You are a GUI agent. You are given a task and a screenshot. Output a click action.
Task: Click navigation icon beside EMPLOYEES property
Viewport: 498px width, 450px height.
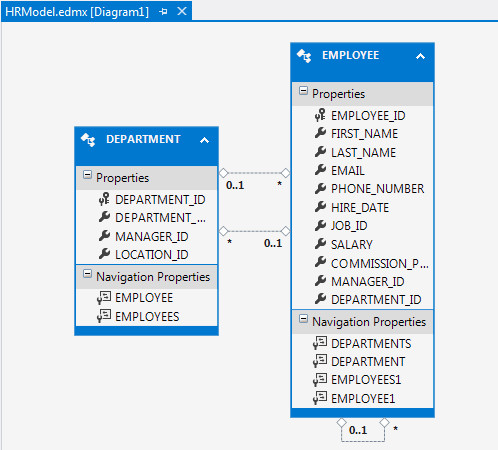[104, 316]
